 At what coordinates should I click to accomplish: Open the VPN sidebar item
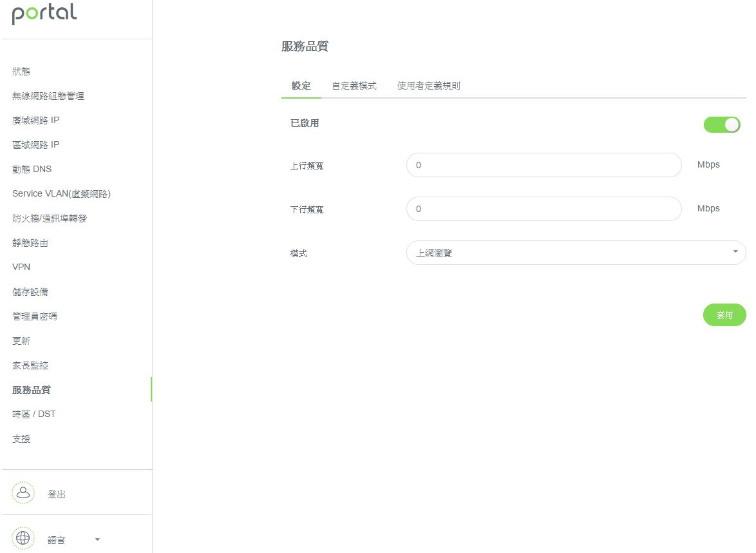click(x=21, y=267)
